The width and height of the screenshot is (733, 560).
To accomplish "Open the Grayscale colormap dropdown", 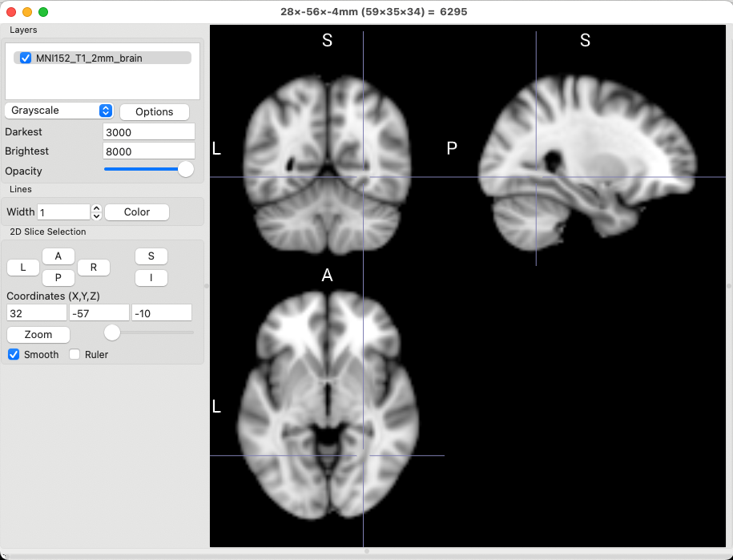I will tap(59, 111).
